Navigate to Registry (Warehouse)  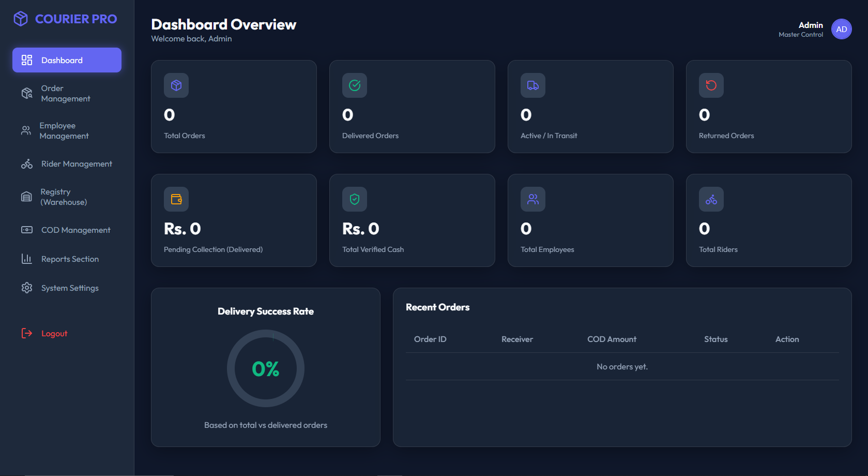click(64, 197)
